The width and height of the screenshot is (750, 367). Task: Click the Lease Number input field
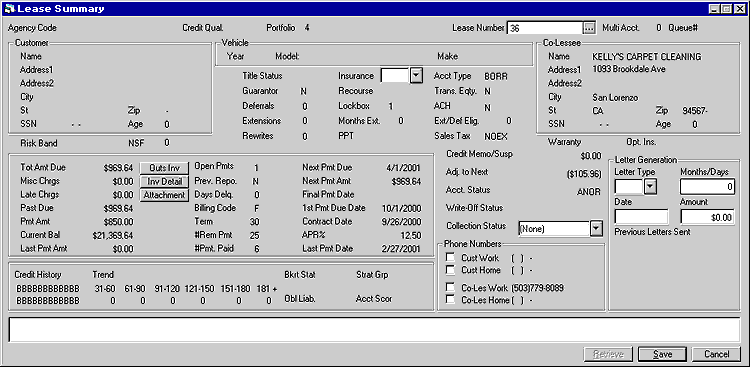click(x=545, y=28)
